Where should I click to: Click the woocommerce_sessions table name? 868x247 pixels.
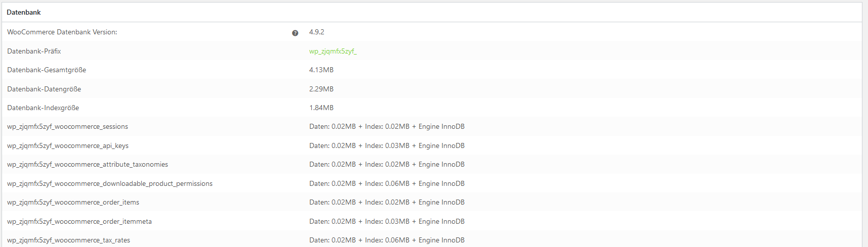coord(68,126)
